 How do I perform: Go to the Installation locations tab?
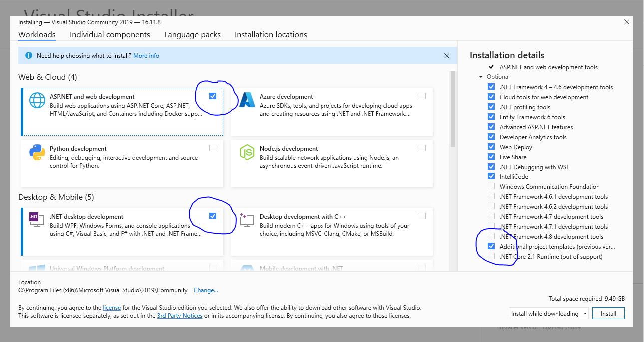click(x=271, y=35)
